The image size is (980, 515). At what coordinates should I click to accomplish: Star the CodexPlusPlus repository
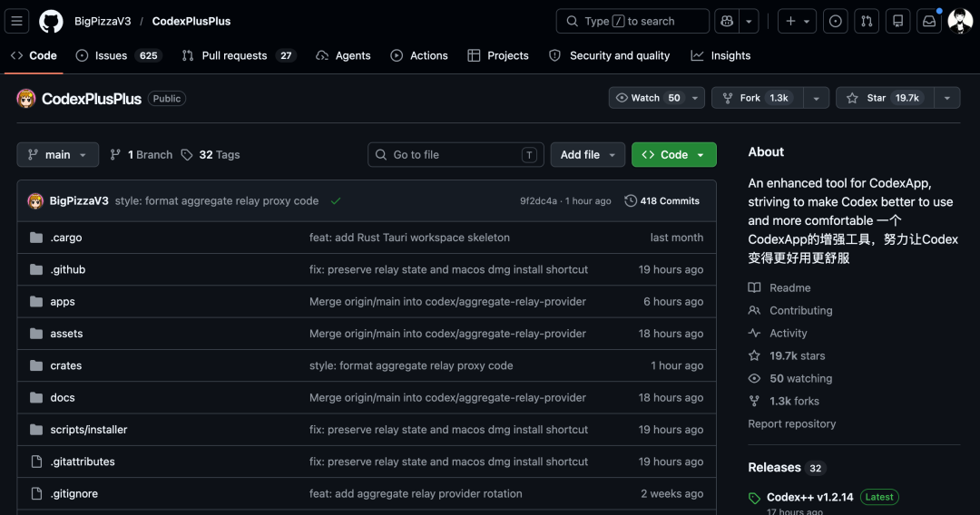[x=885, y=98]
